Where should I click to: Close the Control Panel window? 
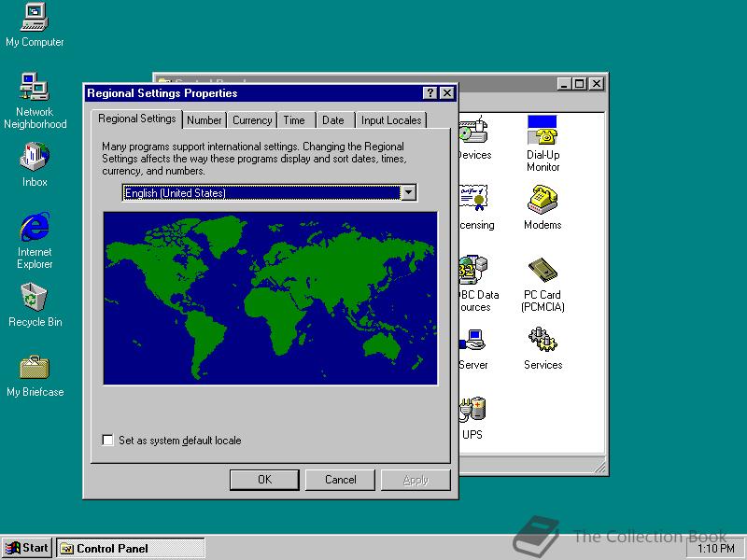[596, 84]
